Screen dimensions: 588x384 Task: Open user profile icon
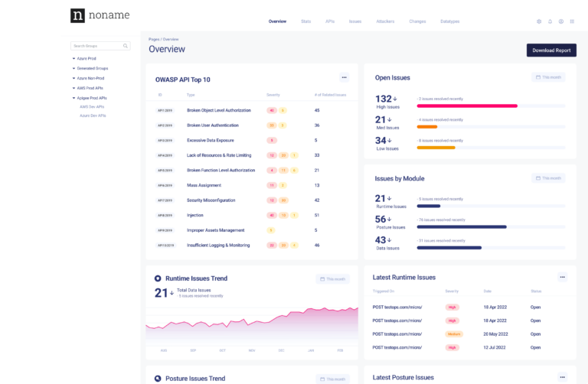561,21
